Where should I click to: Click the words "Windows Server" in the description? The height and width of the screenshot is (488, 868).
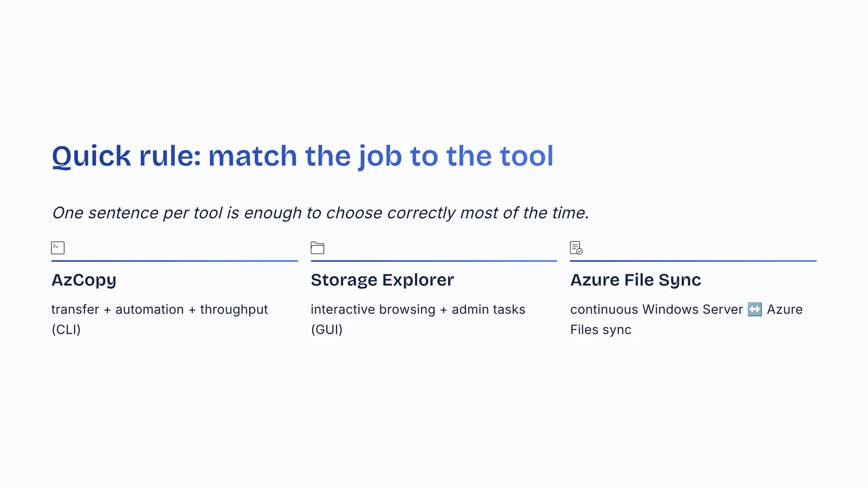coord(692,310)
